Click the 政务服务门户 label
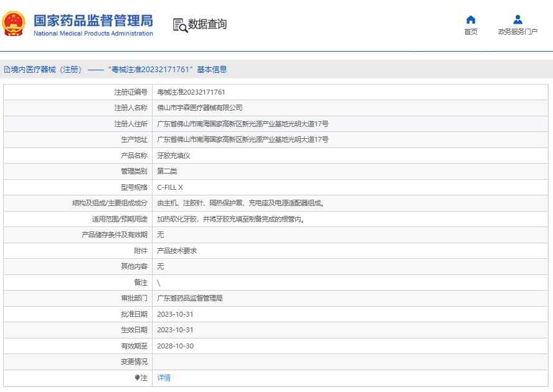The image size is (553, 392). click(518, 32)
